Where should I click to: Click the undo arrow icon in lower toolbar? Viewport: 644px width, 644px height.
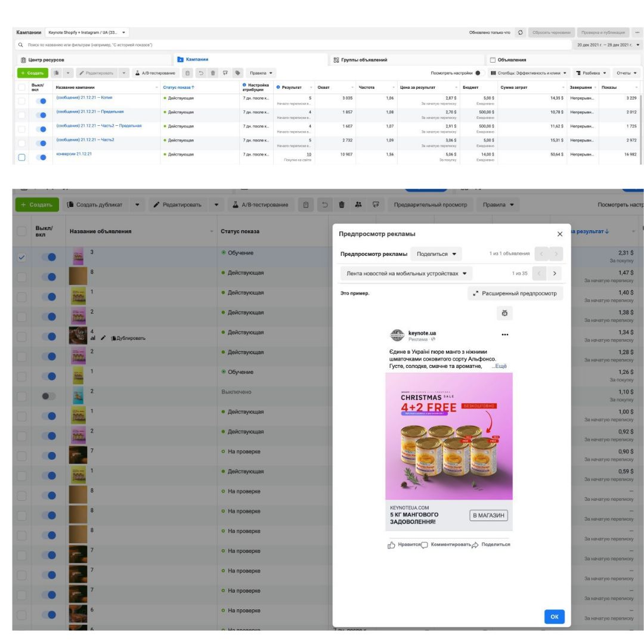click(324, 205)
